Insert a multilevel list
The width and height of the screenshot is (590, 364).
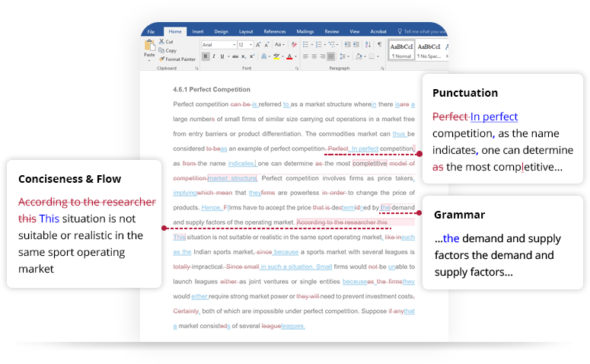331,45
